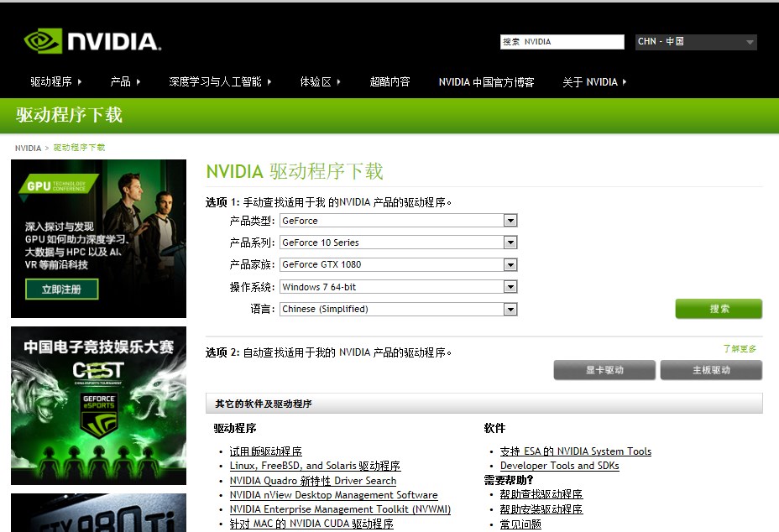Image resolution: width=779 pixels, height=532 pixels.
Task: Click the NVIDIA logo in the header
Action: (92, 41)
